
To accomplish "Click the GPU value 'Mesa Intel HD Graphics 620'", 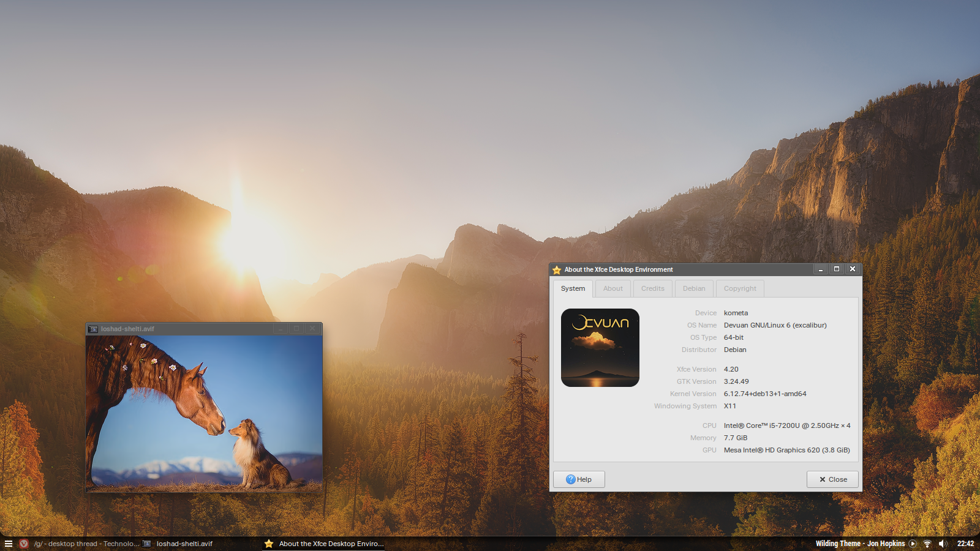I will coord(786,450).
